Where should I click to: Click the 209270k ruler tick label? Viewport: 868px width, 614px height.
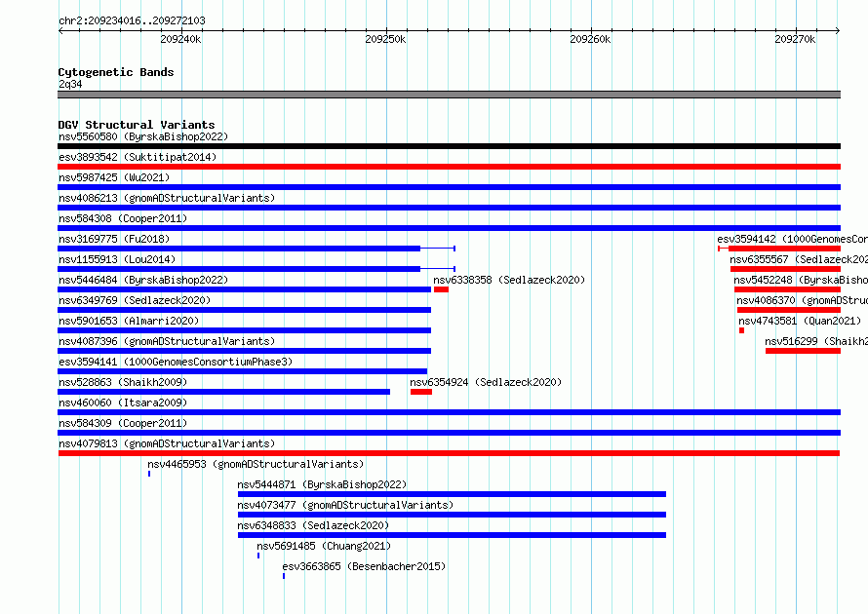pyautogui.click(x=795, y=39)
